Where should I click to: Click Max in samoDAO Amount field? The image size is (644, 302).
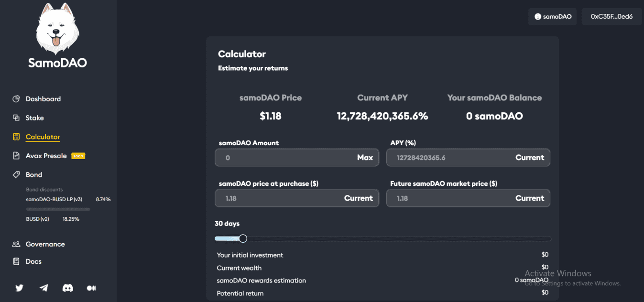(365, 158)
